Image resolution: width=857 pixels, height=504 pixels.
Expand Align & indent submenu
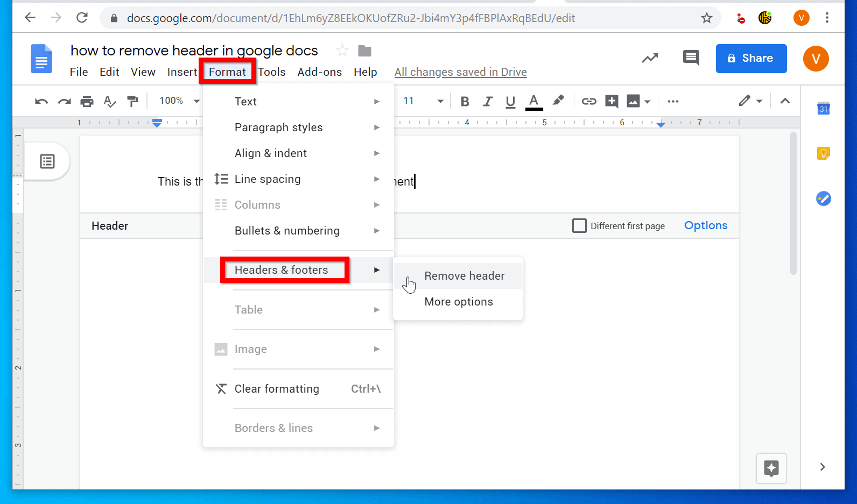(299, 153)
